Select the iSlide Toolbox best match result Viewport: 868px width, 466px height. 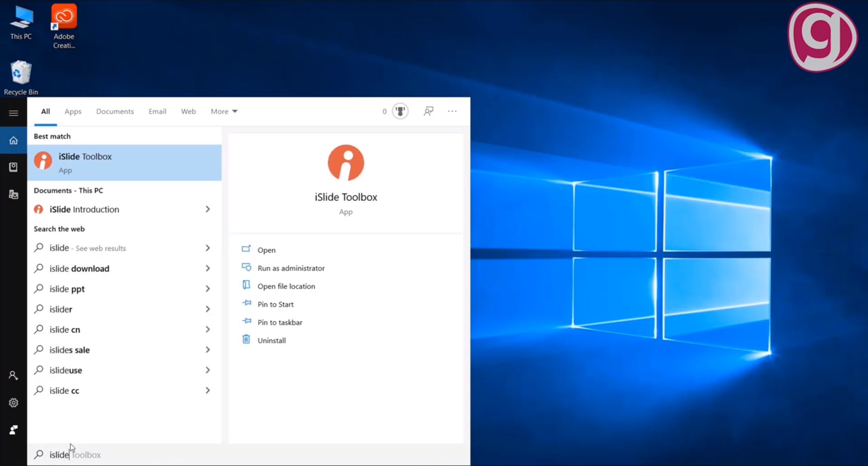click(124, 163)
